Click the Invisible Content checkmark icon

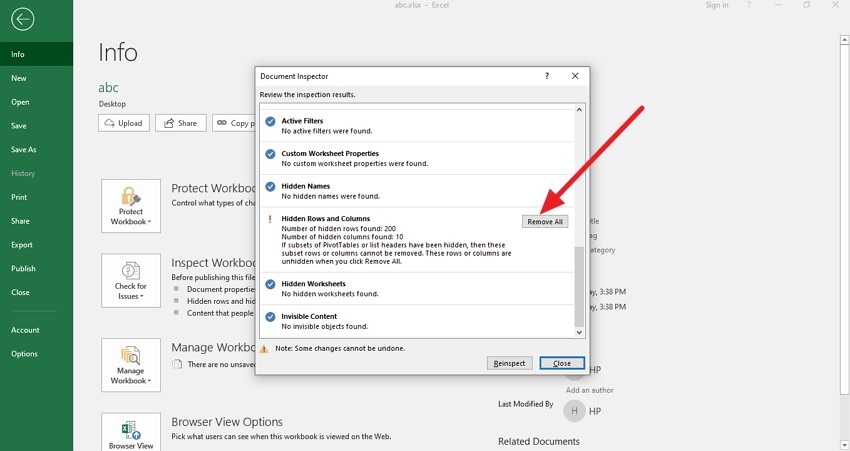(270, 317)
